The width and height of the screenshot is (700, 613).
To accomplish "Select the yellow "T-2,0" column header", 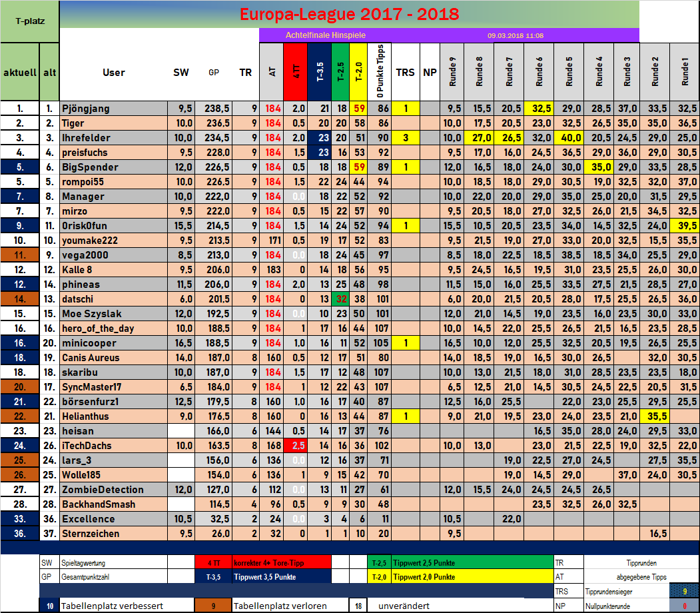I will (x=360, y=72).
